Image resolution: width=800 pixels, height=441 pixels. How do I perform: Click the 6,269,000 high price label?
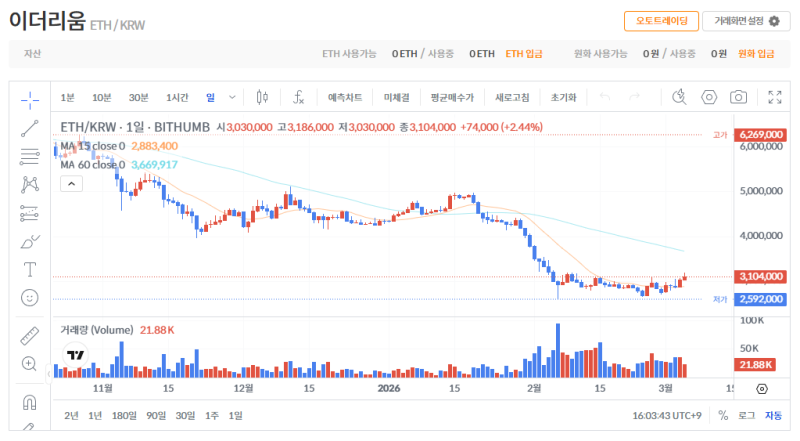click(761, 135)
